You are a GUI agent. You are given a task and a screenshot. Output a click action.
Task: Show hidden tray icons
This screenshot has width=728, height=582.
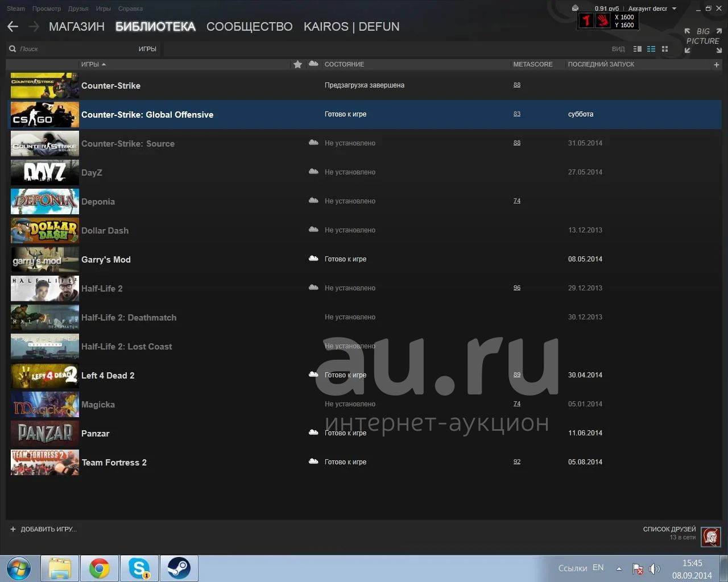point(619,568)
